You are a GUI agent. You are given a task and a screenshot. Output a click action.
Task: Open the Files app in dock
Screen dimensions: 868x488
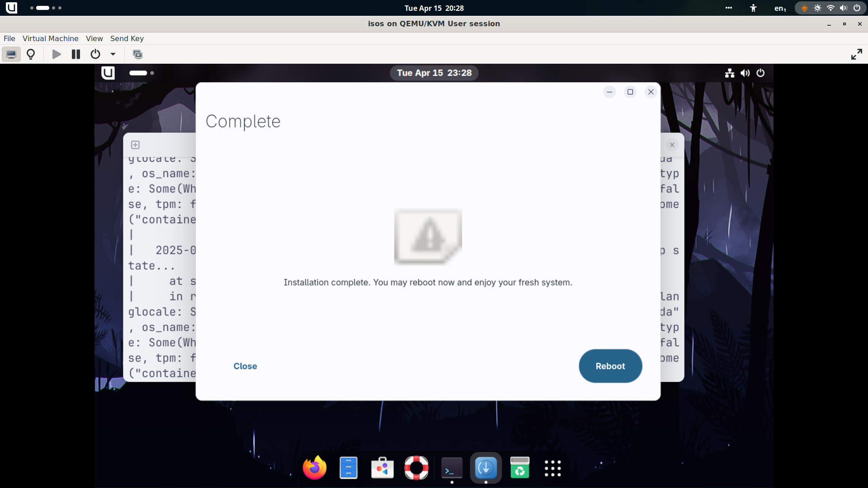(348, 468)
